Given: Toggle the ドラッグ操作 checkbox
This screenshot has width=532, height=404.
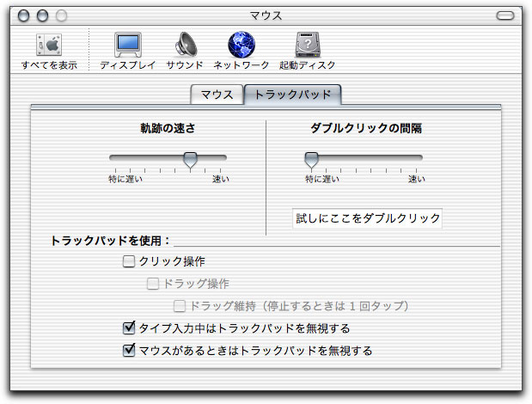Looking at the screenshot, I should [x=153, y=284].
